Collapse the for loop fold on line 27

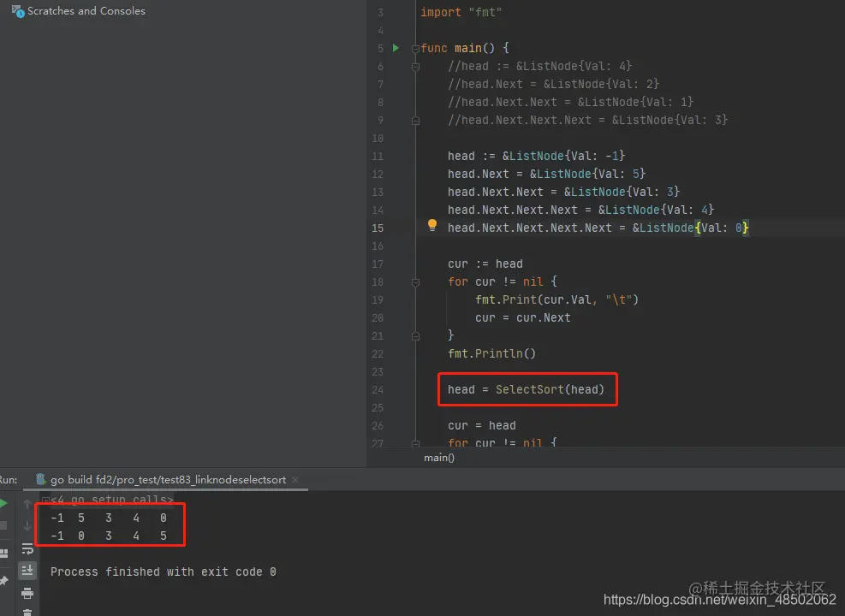[x=415, y=443]
